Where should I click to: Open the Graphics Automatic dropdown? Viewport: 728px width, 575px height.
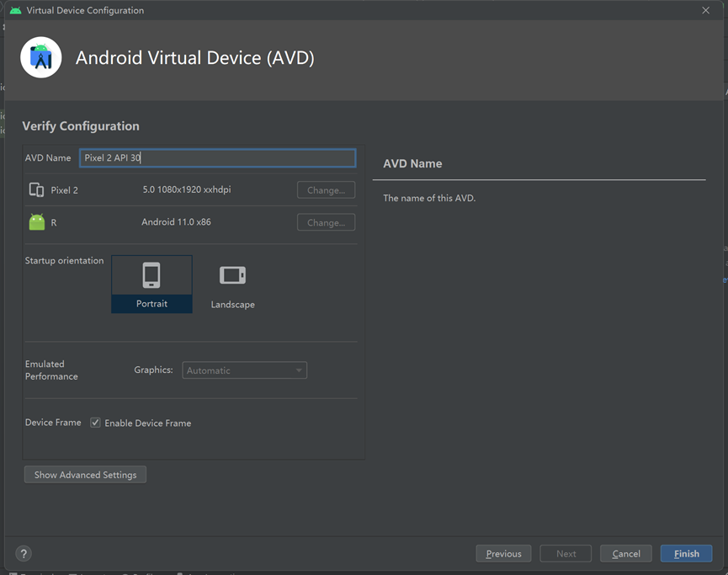coord(244,370)
